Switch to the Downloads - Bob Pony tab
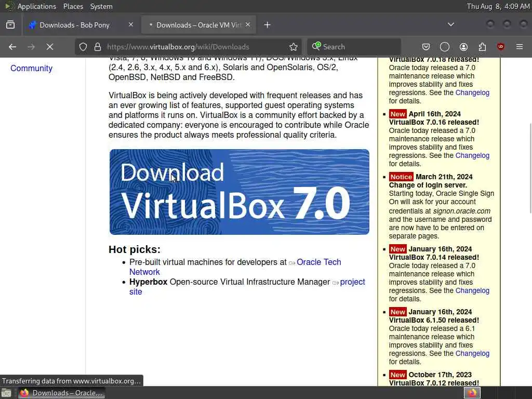 coord(81,25)
